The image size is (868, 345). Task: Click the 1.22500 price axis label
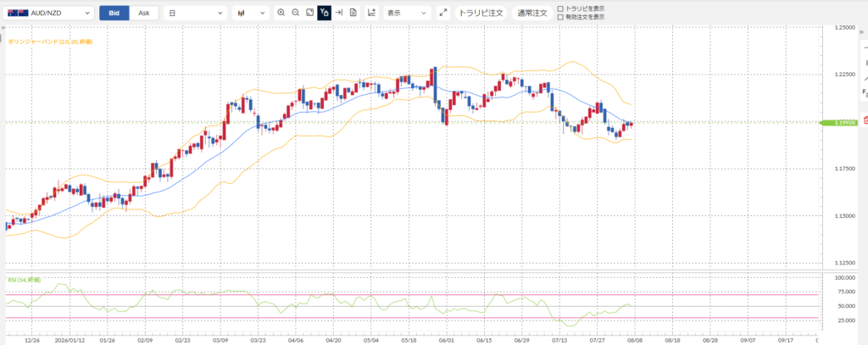pyautogui.click(x=845, y=75)
